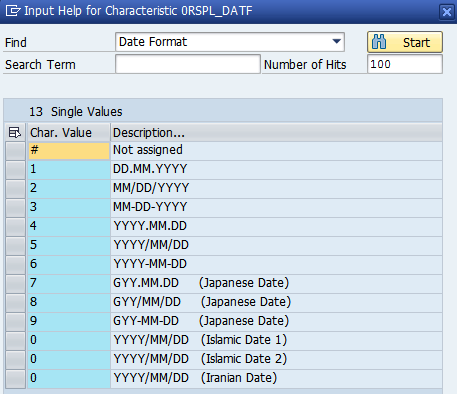Select row marker for Not assigned

coord(15,151)
